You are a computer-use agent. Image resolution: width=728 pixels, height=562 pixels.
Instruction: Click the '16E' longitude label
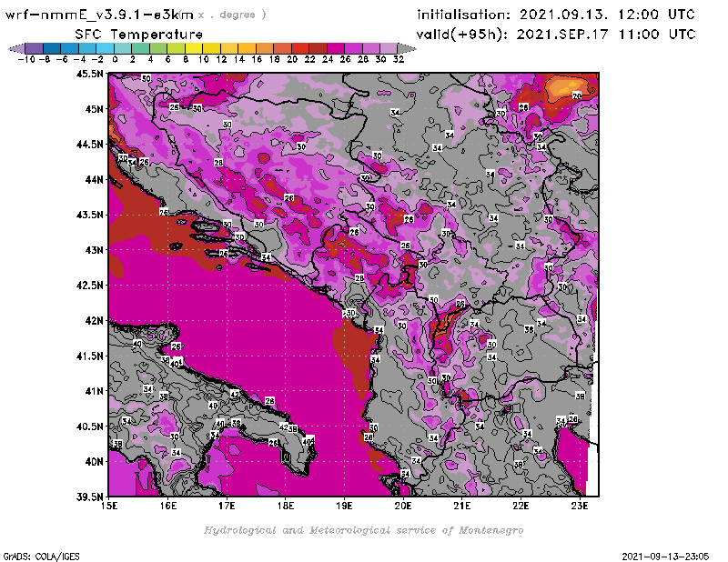pyautogui.click(x=168, y=506)
